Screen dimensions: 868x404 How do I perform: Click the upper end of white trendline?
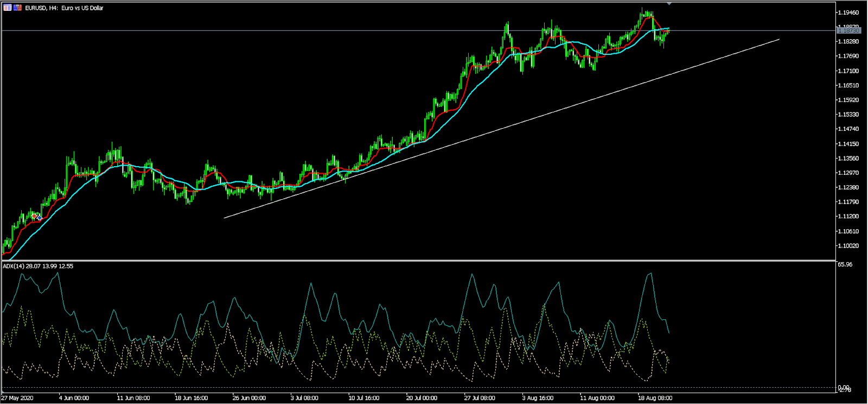click(779, 39)
